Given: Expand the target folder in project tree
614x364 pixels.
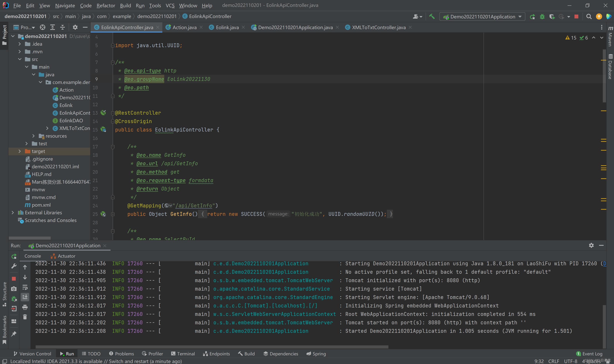Looking at the screenshot, I should tap(20, 151).
